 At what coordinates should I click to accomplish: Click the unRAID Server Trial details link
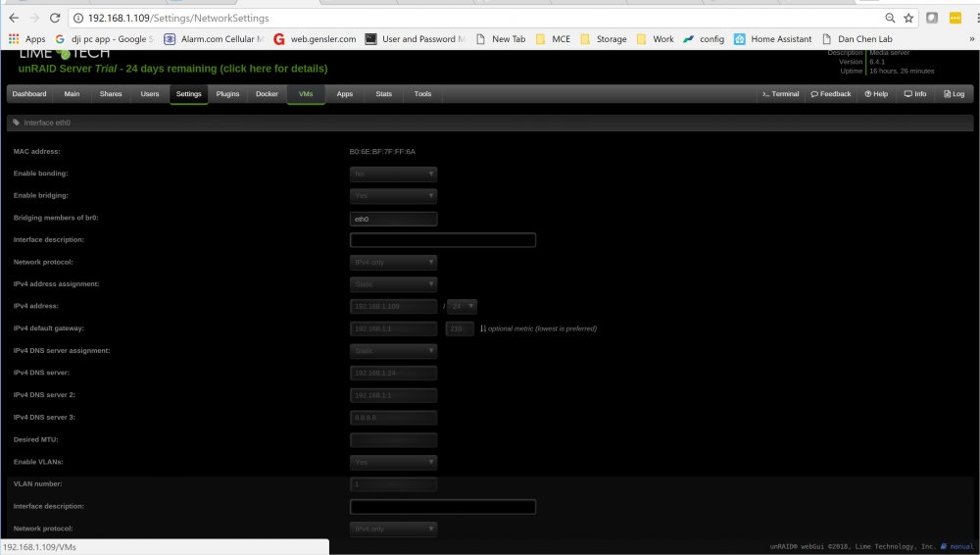172,69
